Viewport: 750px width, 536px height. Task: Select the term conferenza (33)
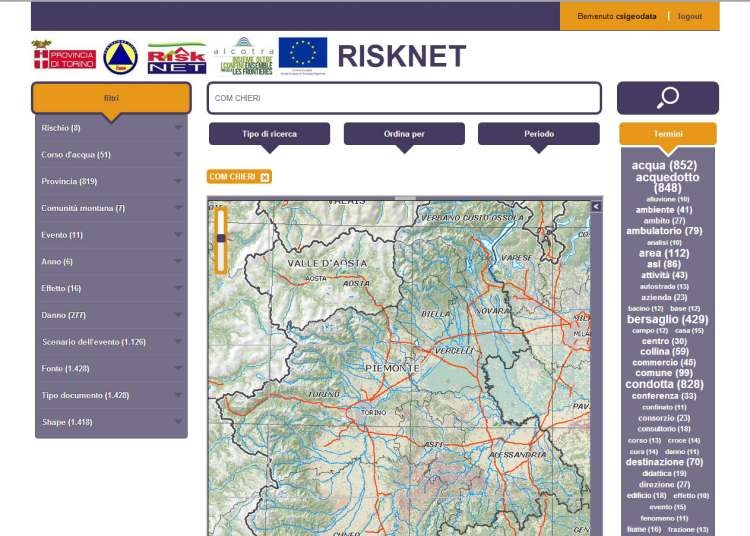pyautogui.click(x=664, y=396)
